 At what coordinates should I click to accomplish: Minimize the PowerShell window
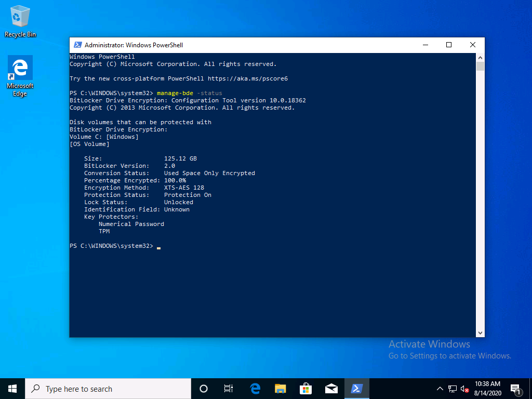425,45
